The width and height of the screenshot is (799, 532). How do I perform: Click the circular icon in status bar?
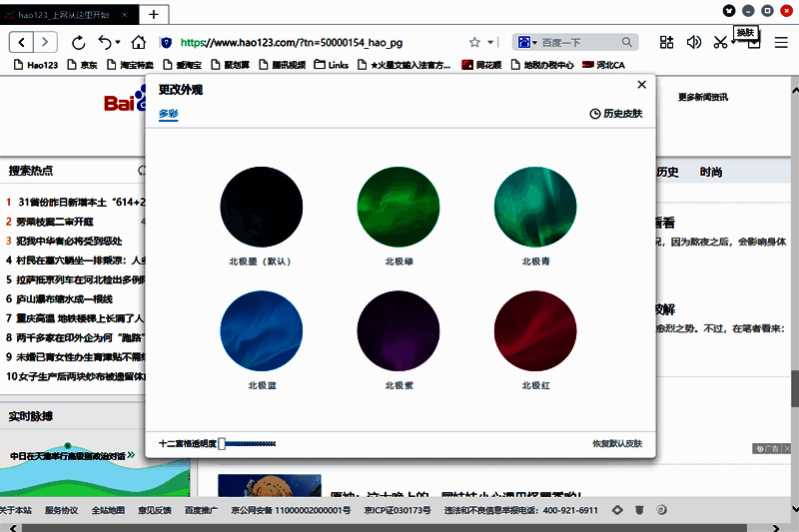(x=661, y=510)
